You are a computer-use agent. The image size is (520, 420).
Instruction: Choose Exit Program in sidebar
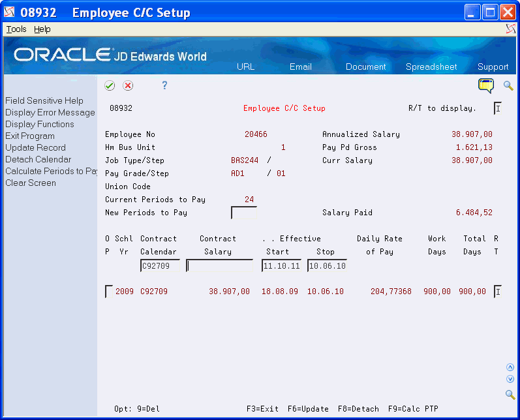point(30,136)
